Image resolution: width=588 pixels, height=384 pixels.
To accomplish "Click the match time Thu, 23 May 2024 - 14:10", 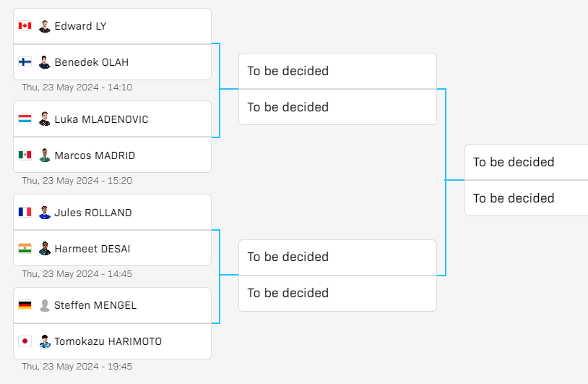I will click(77, 88).
